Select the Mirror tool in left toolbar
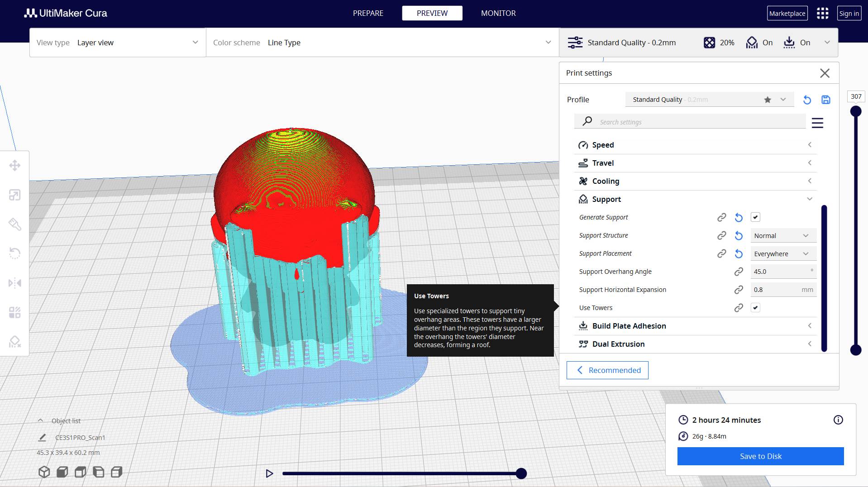The height and width of the screenshot is (487, 868). pos(14,283)
